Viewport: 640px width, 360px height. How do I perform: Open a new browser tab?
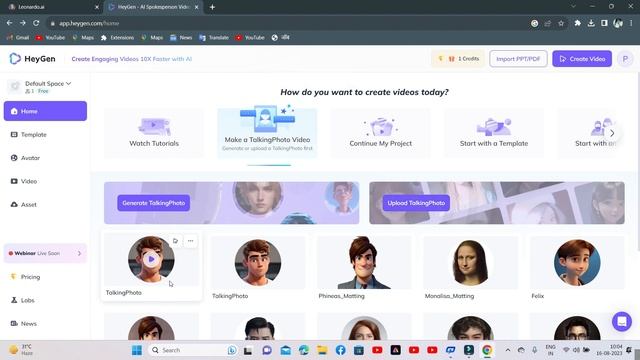coord(212,7)
